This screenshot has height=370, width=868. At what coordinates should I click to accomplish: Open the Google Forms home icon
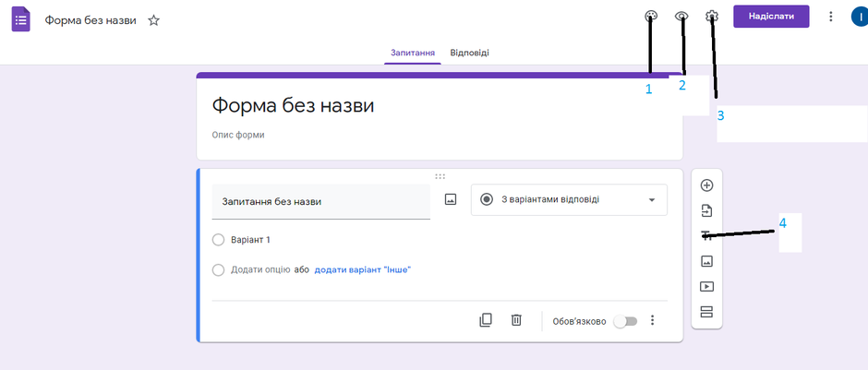(21, 20)
